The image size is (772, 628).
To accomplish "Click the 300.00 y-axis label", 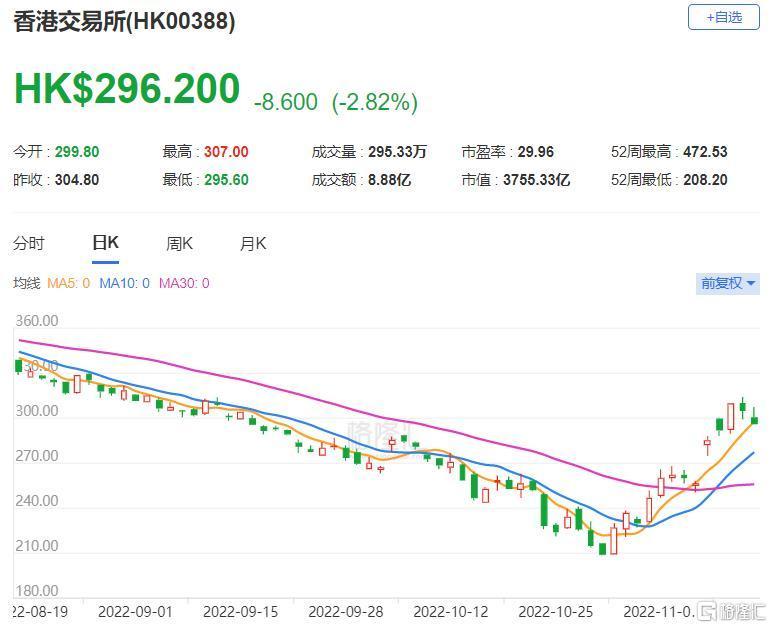I will [x=37, y=411].
